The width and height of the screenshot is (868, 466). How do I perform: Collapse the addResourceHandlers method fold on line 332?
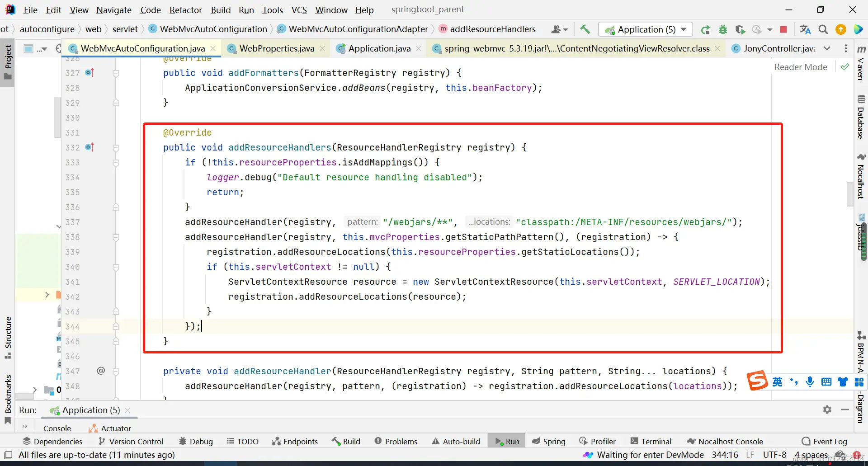(x=116, y=147)
